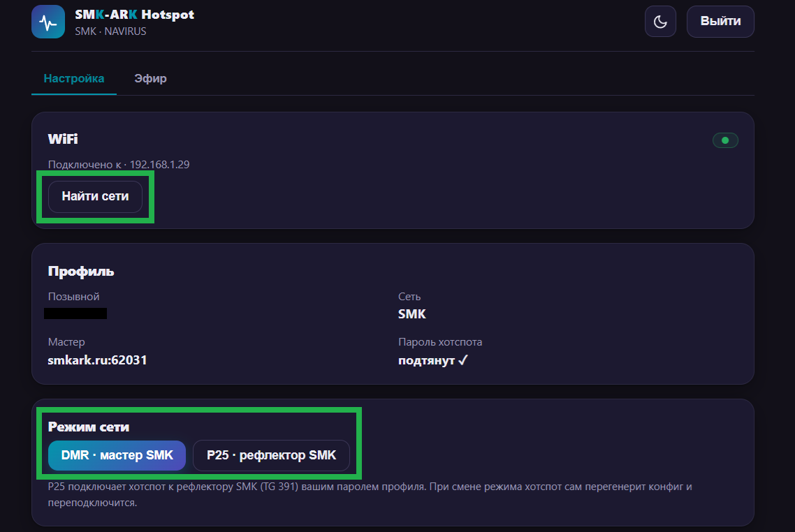
Task: Click the Профиль heading
Action: click(81, 272)
